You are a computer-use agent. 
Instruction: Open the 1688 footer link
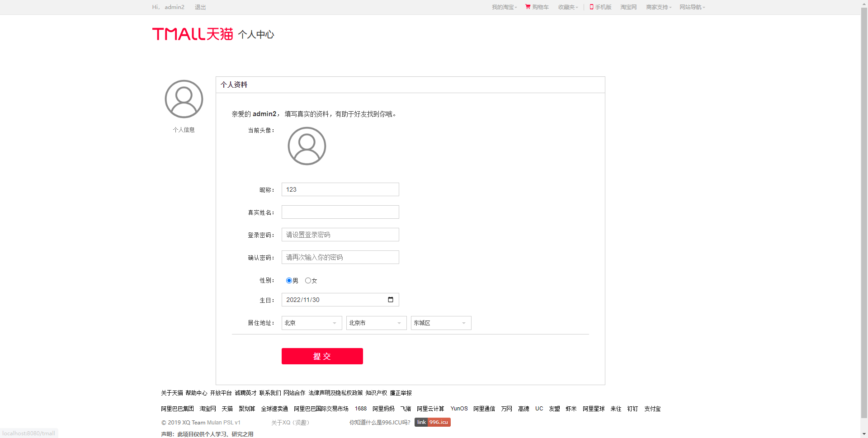click(361, 409)
